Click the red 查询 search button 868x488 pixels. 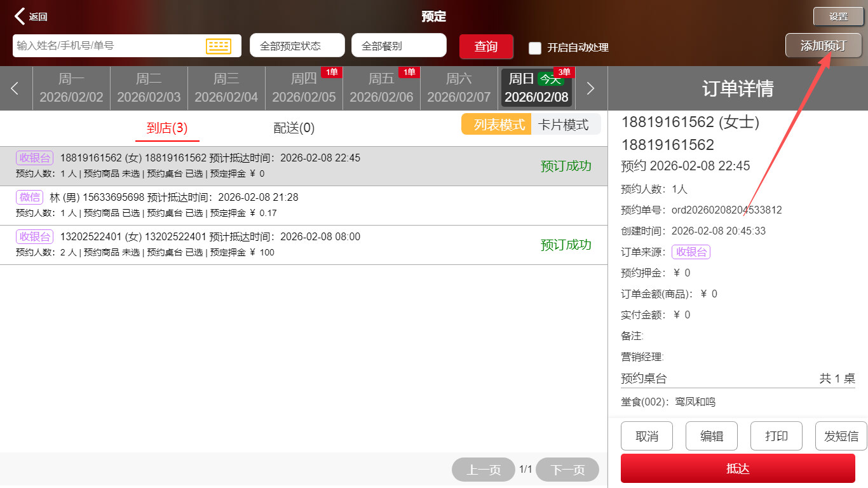(x=486, y=46)
